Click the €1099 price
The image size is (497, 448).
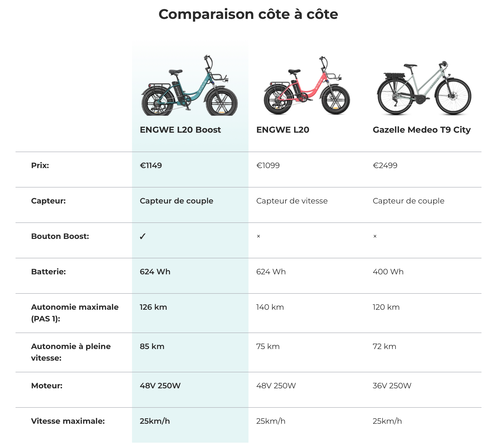[268, 165]
